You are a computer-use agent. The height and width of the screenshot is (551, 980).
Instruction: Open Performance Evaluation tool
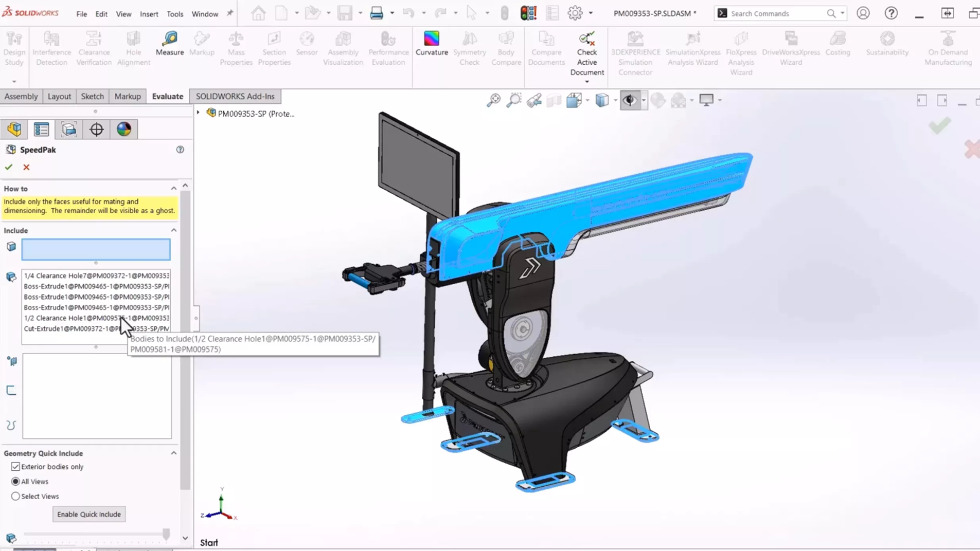pos(388,48)
